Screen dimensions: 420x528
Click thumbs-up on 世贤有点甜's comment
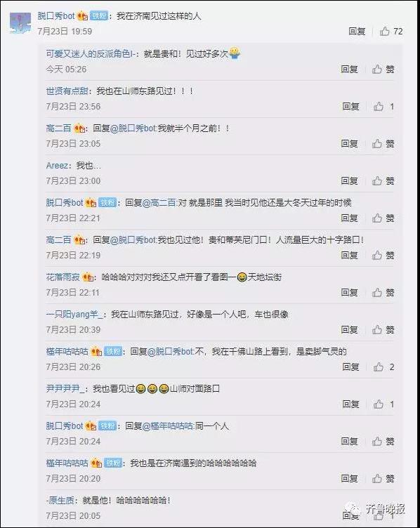[379, 107]
